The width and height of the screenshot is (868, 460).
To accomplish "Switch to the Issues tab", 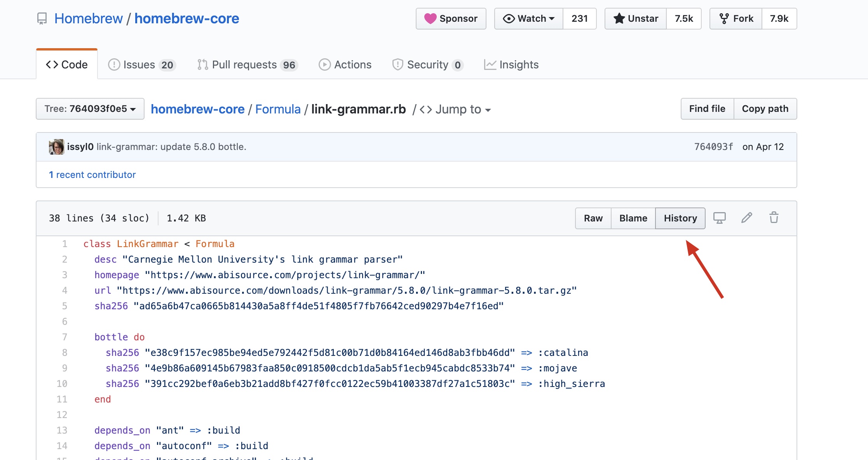I will point(141,64).
